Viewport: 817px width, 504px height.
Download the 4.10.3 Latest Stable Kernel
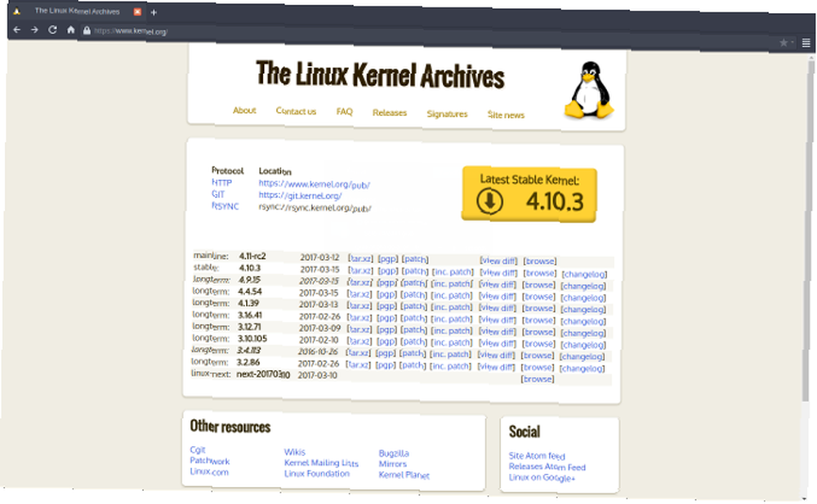(529, 194)
